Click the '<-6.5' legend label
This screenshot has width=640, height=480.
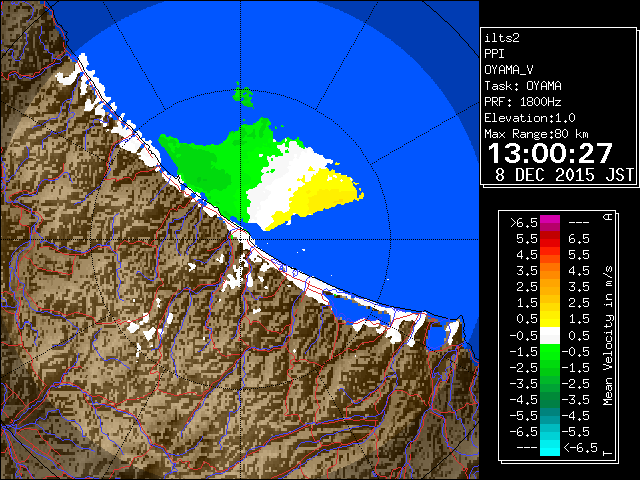tap(581, 448)
